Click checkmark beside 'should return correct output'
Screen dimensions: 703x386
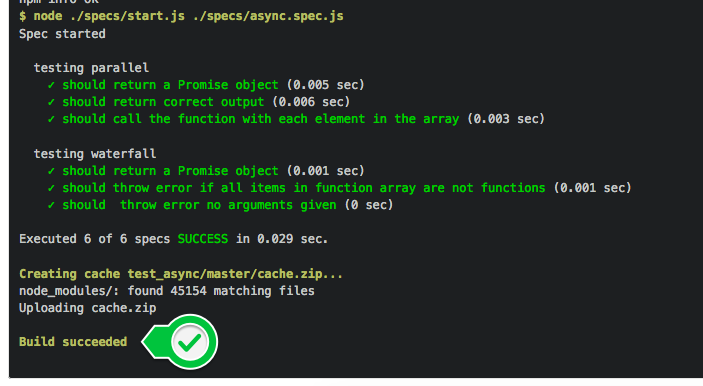(51, 102)
